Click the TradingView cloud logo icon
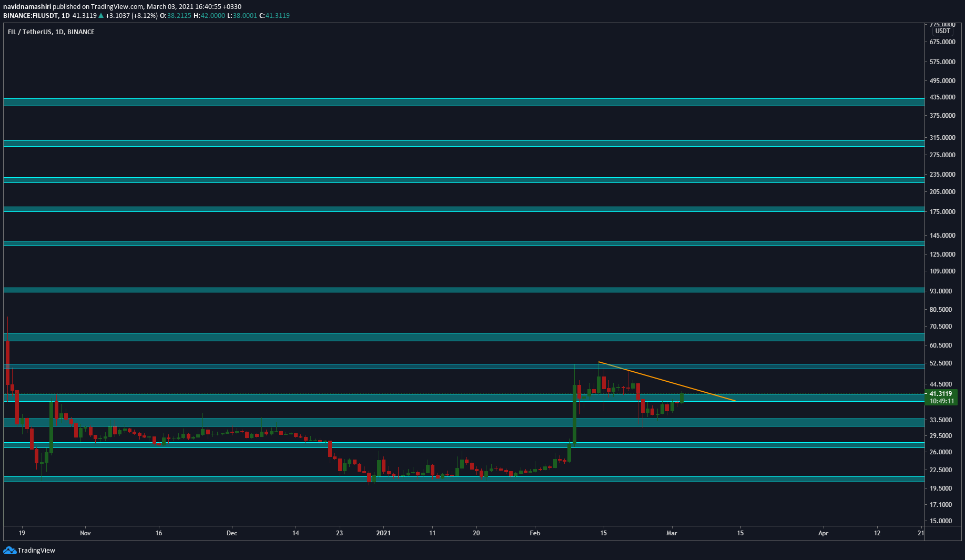 pyautogui.click(x=9, y=550)
